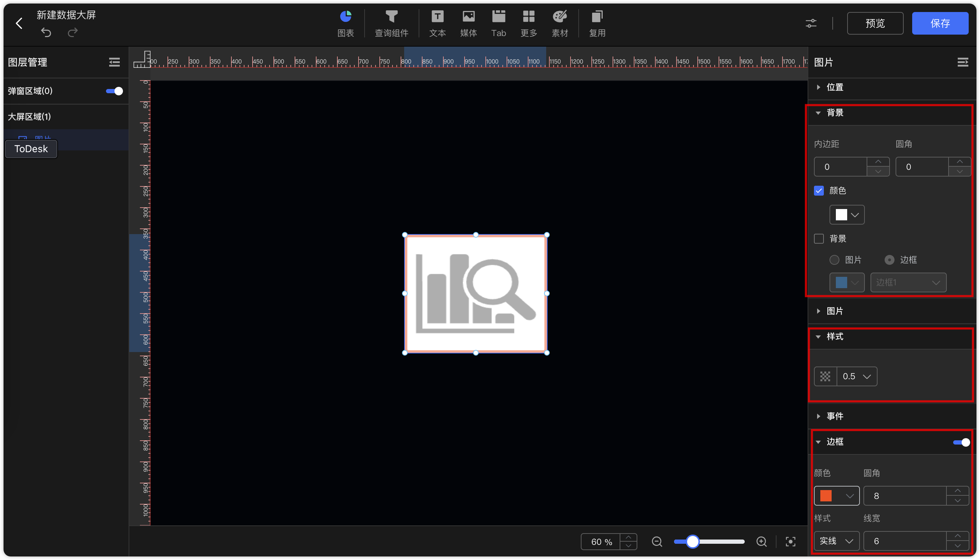Toggle the 弹窗区域 switch
The image size is (980, 560).
coord(114,91)
